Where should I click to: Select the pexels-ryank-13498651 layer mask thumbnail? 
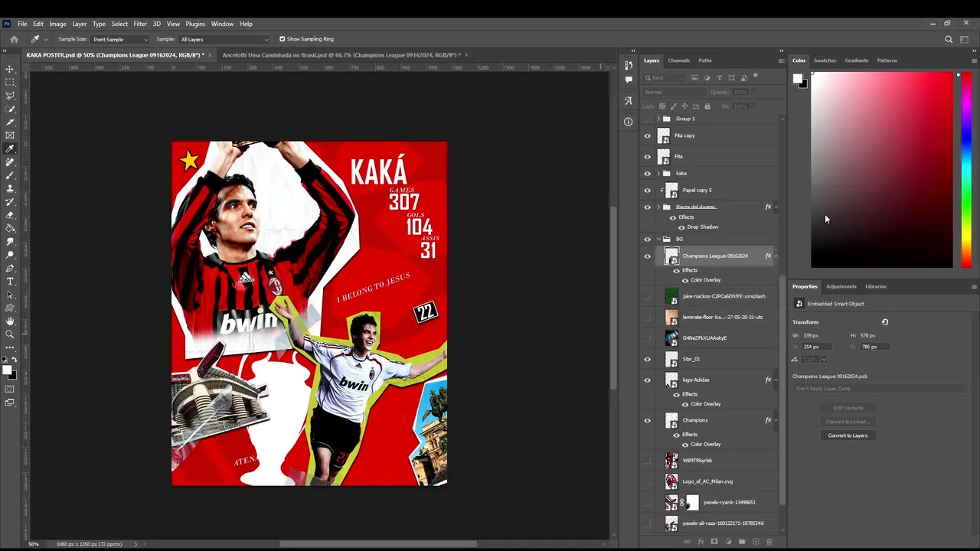click(692, 502)
